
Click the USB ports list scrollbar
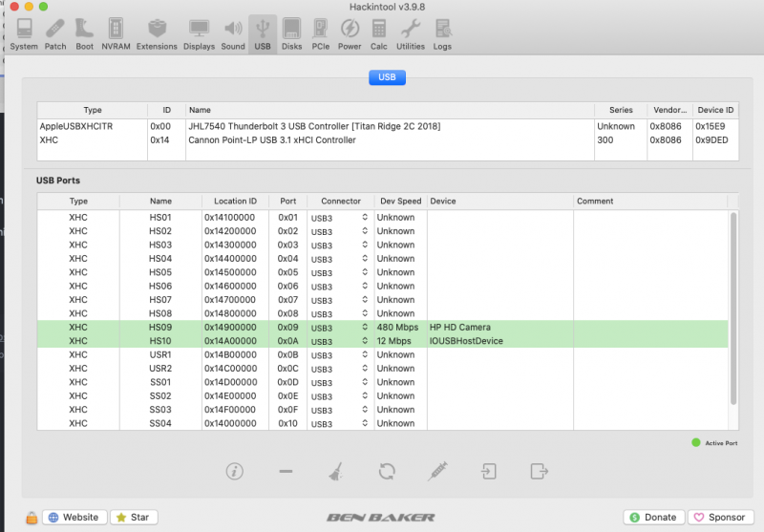point(734,306)
